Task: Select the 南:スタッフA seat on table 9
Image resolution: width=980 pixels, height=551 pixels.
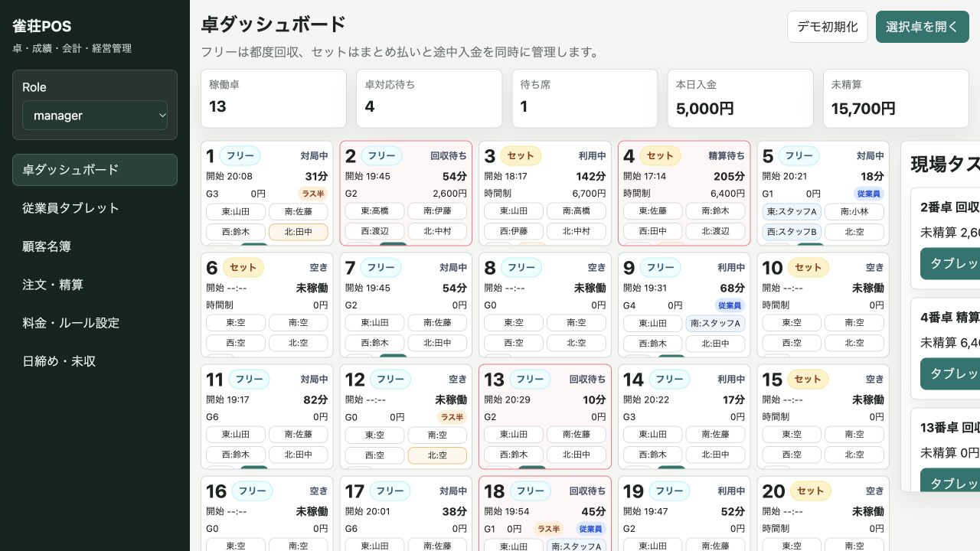Action: tap(715, 323)
